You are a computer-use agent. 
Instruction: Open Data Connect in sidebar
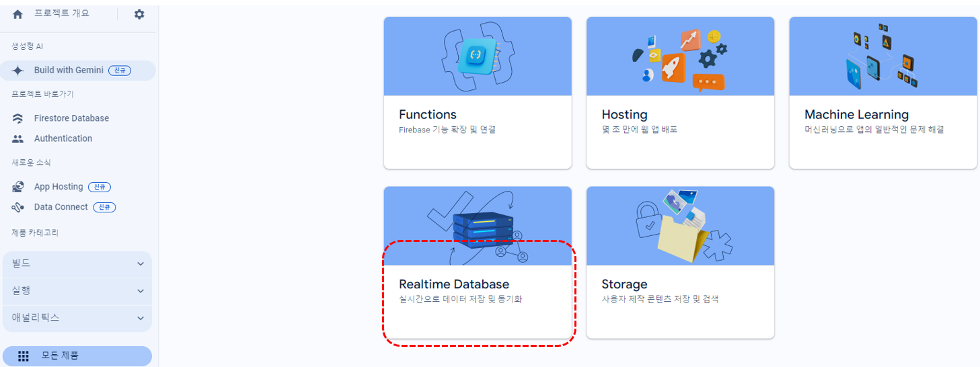pos(61,207)
